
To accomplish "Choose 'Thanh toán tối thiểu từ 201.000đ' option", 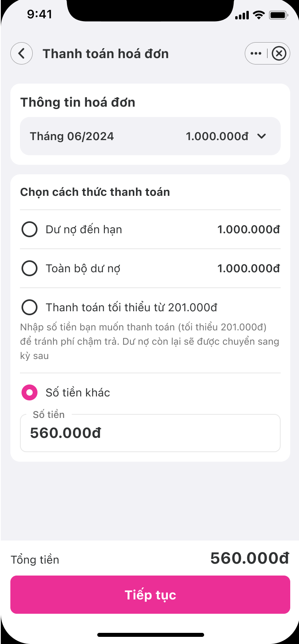I will (x=30, y=307).
